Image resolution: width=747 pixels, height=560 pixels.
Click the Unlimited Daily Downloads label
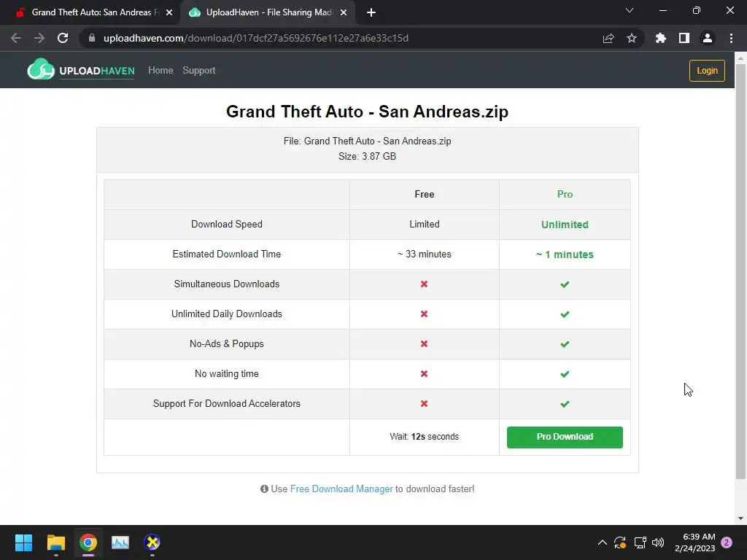227,314
